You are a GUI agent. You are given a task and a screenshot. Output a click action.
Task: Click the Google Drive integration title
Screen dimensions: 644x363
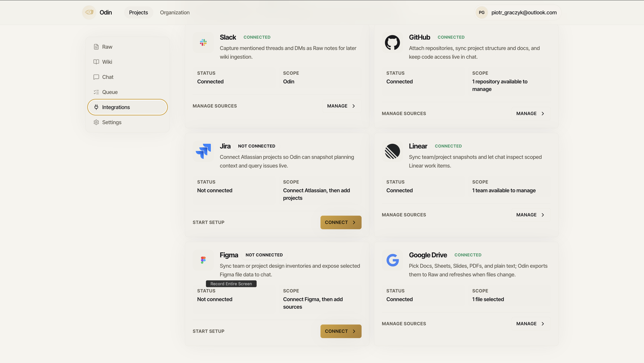[428, 255]
